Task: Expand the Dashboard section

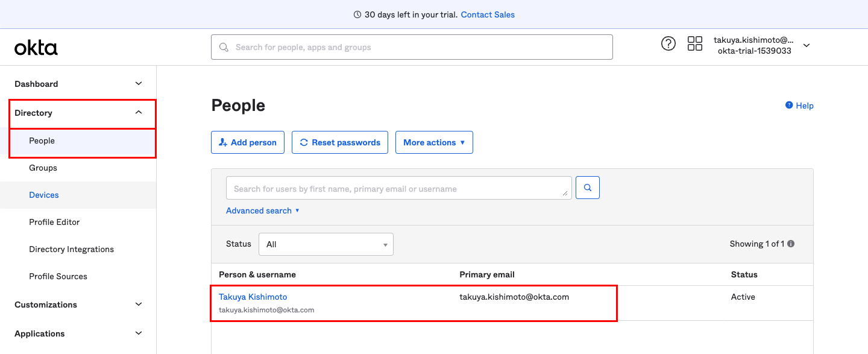Action: tap(139, 84)
